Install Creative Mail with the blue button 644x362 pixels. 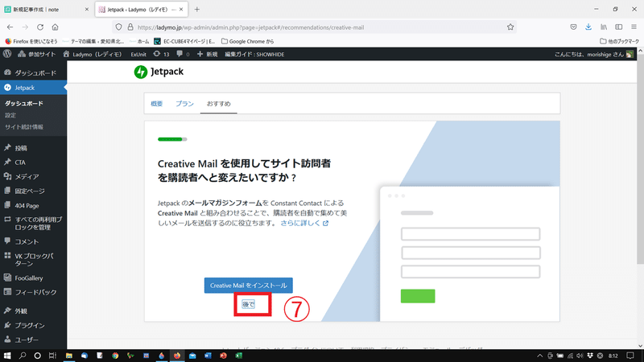click(249, 286)
